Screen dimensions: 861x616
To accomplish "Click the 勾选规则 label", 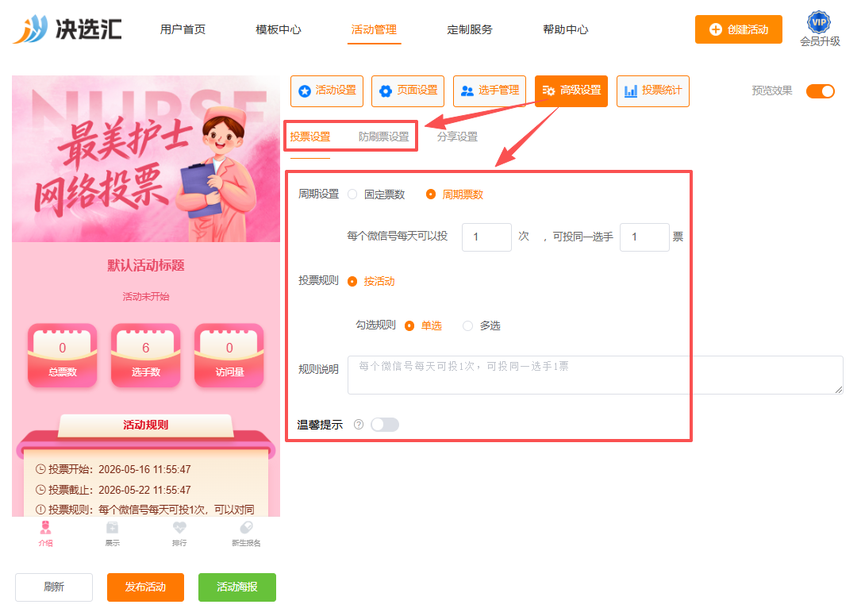I will tap(375, 325).
